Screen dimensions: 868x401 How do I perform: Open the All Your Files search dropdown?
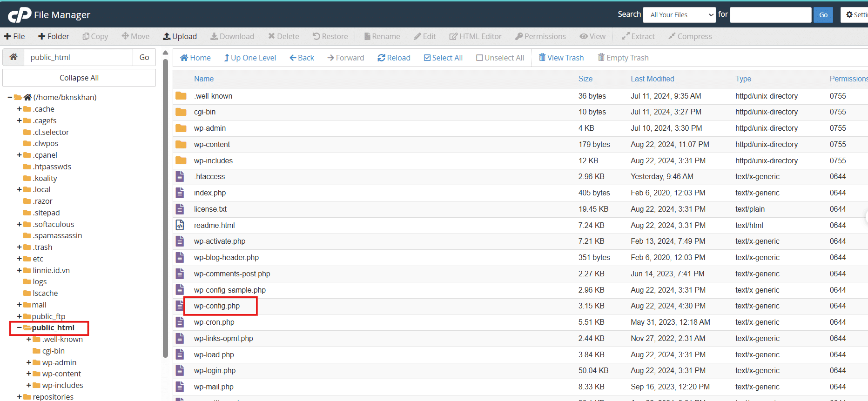coord(679,15)
